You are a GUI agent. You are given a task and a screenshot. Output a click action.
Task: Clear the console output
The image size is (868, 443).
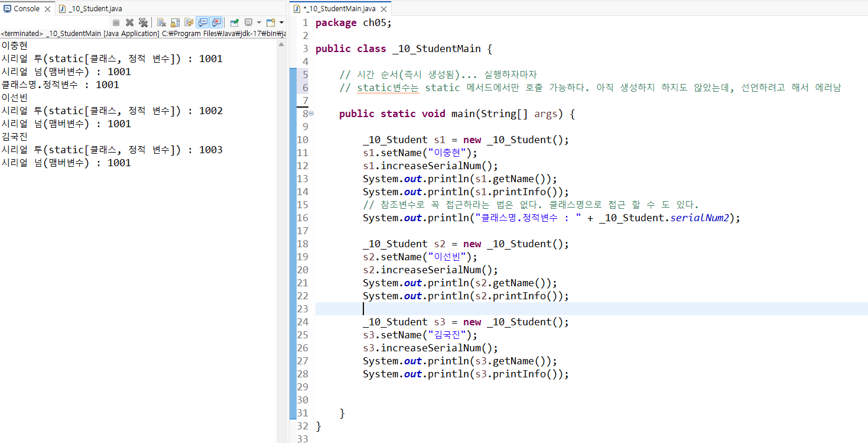161,22
